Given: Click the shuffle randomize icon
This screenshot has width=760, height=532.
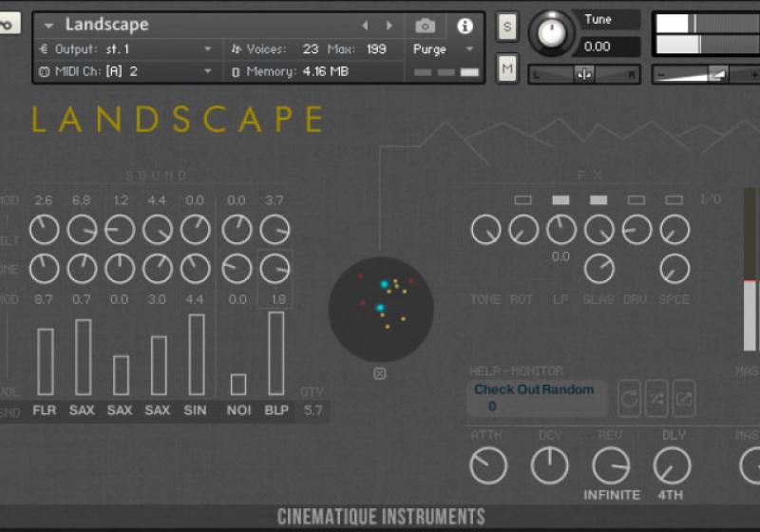Looking at the screenshot, I should 656,399.
